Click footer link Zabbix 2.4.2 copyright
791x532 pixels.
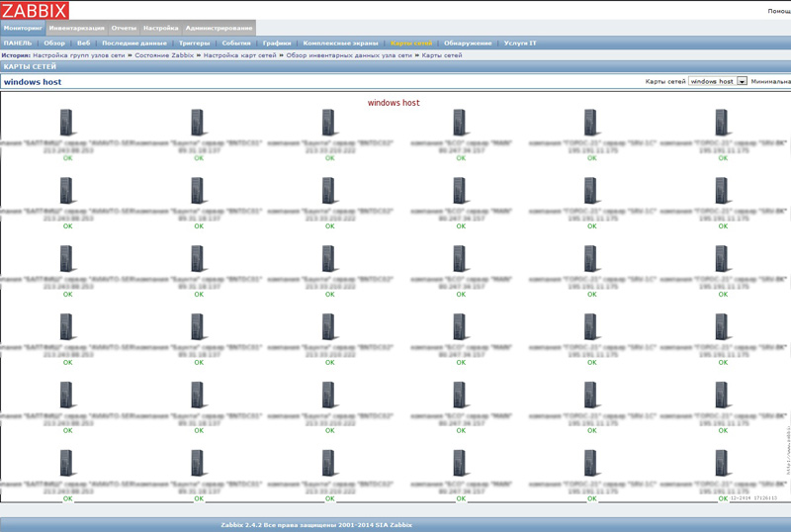pos(316,525)
